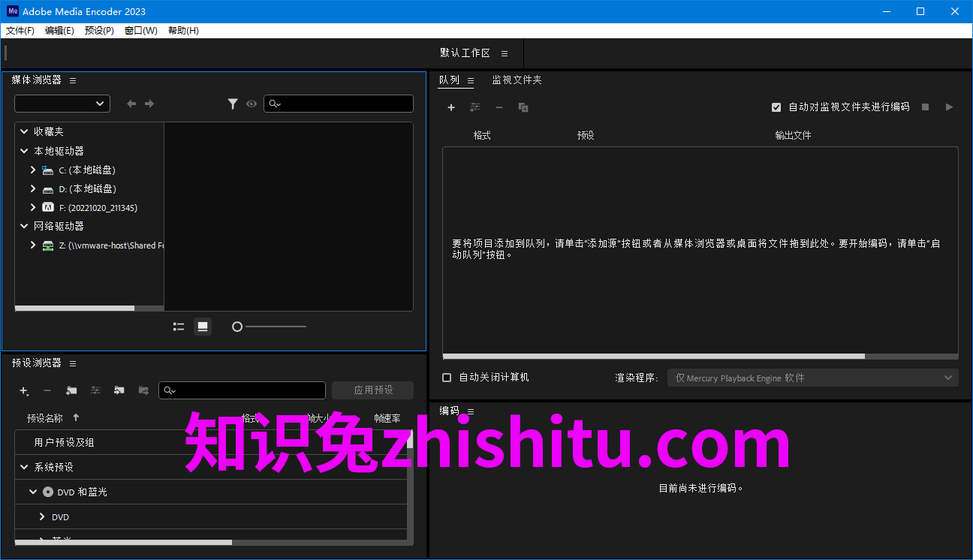
Task: Click the Media Browser forward arrow
Action: tap(149, 104)
